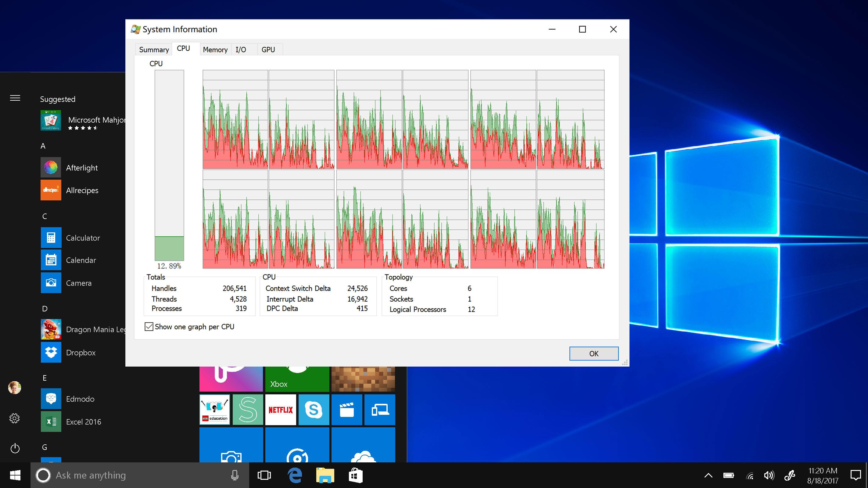
Task: Open File Explorer from the taskbar
Action: click(x=325, y=475)
